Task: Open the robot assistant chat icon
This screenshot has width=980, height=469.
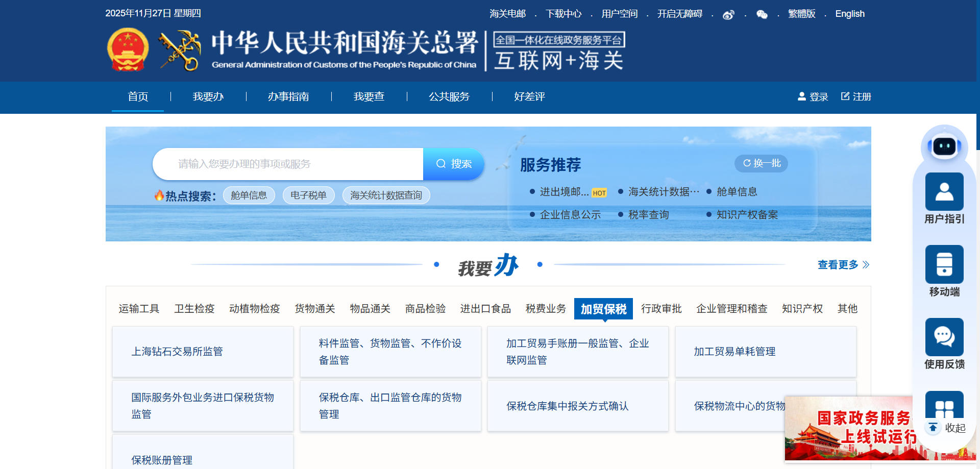Action: (944, 146)
